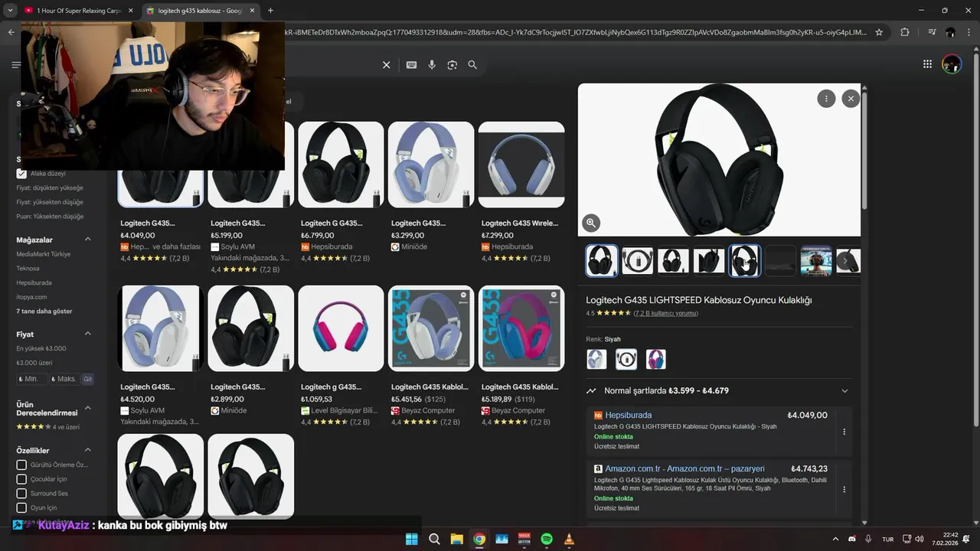Open the 7,2 B kullanıcı yorumu reviews link
980x551 pixels.
tap(665, 313)
